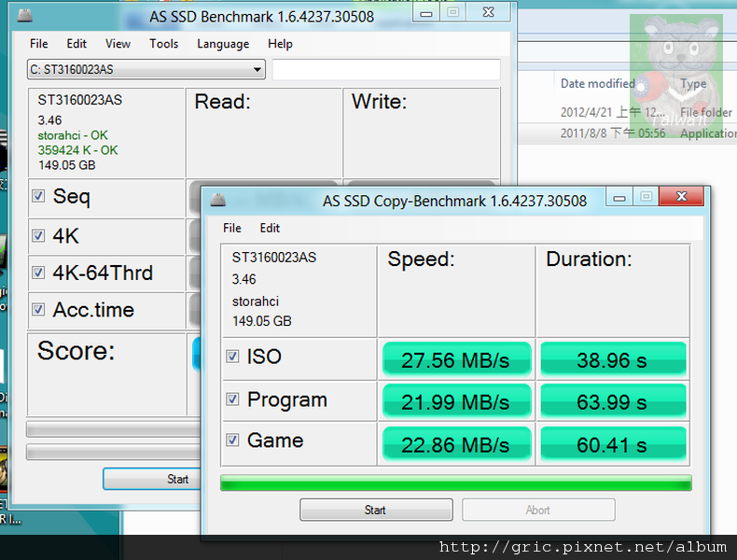Viewport: 737px width, 560px height.
Task: Uncheck the Seq test checkbox
Action: [38, 196]
